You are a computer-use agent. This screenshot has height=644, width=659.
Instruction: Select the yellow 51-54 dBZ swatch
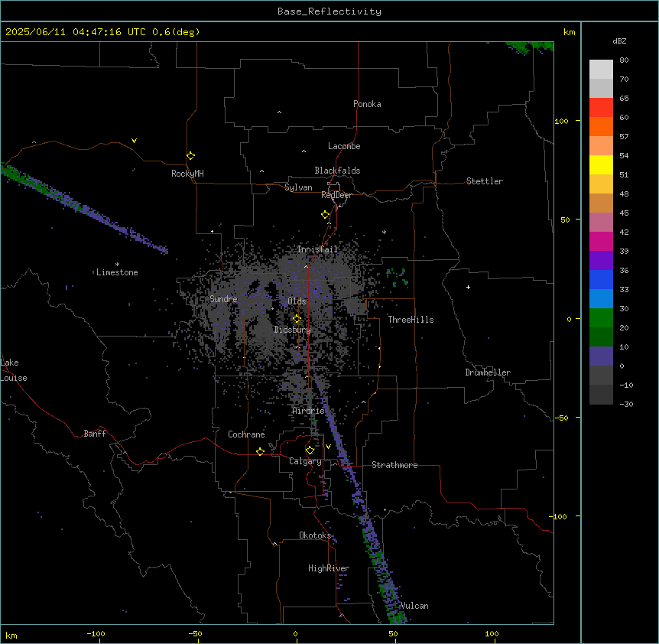click(601, 164)
